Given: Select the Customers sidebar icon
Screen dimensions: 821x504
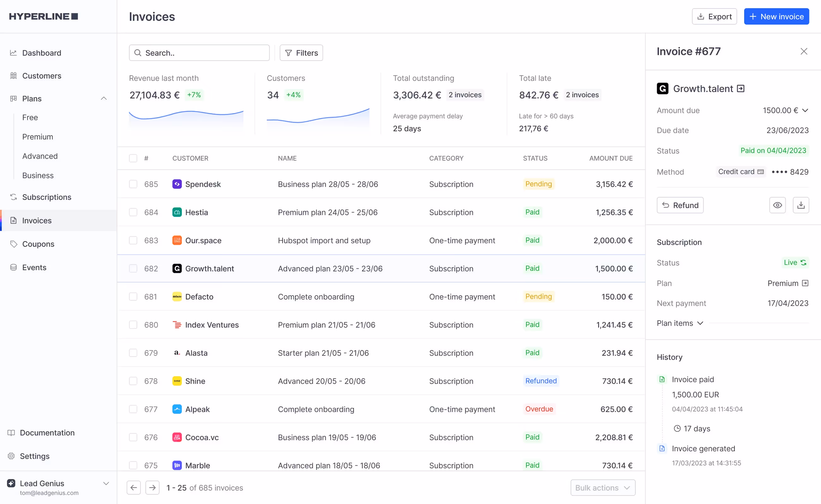Looking at the screenshot, I should click(13, 76).
